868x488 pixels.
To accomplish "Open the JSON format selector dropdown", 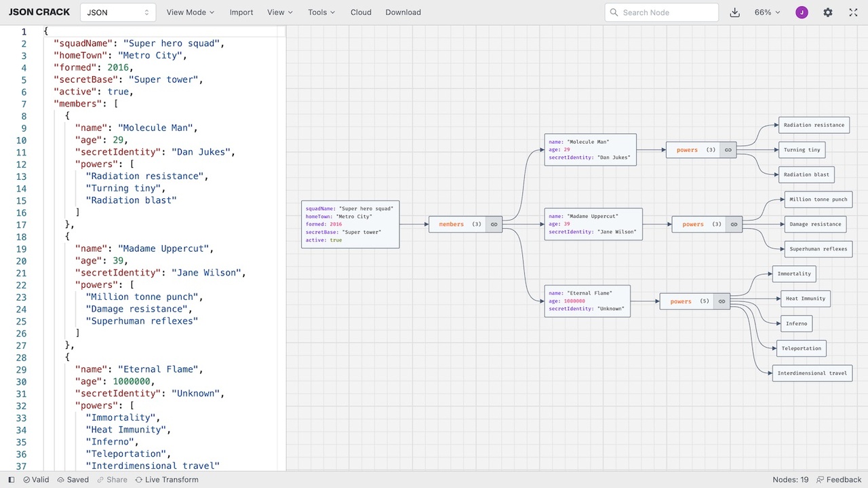I will click(117, 12).
